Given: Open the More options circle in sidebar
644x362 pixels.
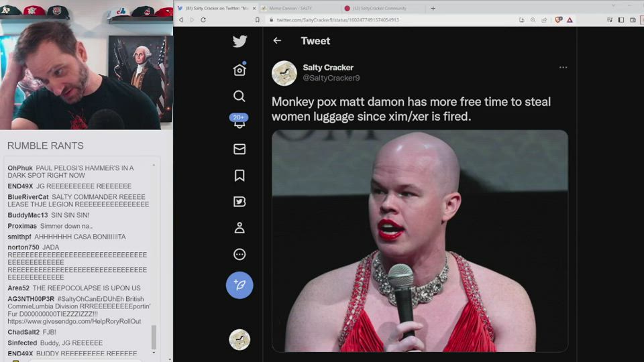Looking at the screenshot, I should [x=239, y=255].
